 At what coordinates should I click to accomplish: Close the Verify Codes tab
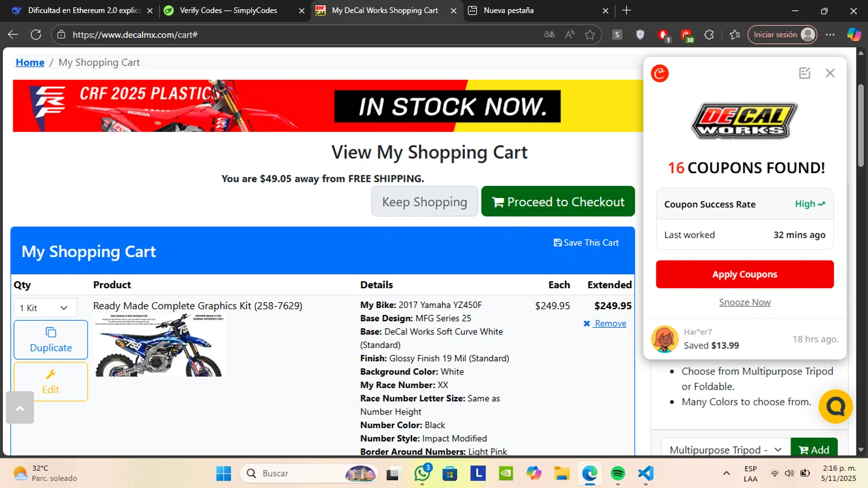point(301,10)
